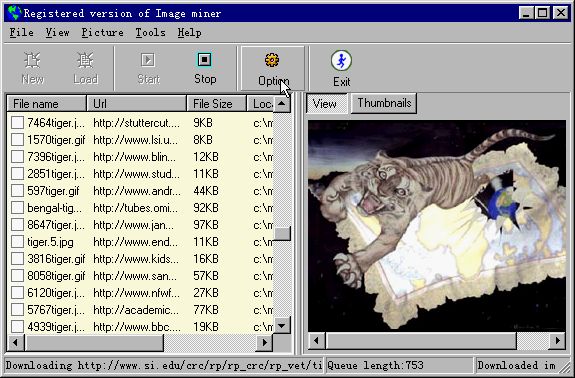This screenshot has width=575, height=378.
Task: Open the Tools menu
Action: tap(150, 33)
